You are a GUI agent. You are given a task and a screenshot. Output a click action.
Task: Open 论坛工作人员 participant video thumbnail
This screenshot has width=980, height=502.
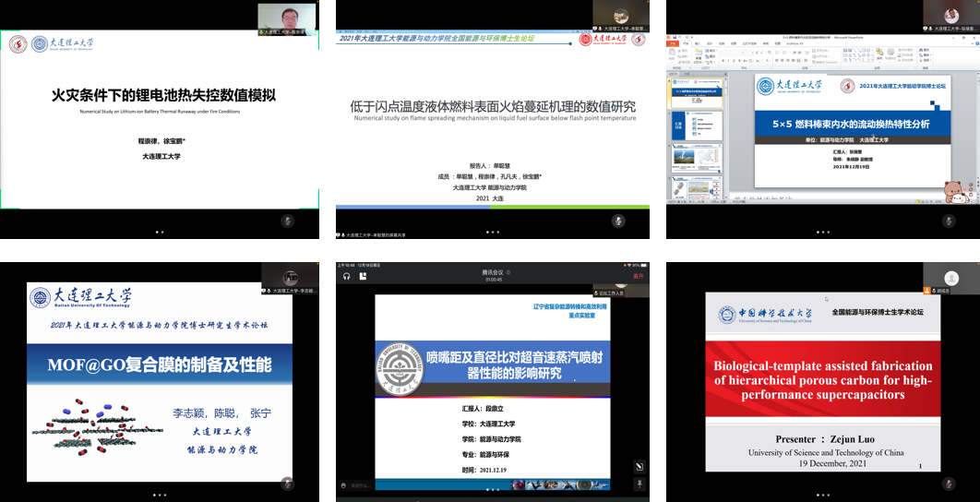[x=621, y=289]
